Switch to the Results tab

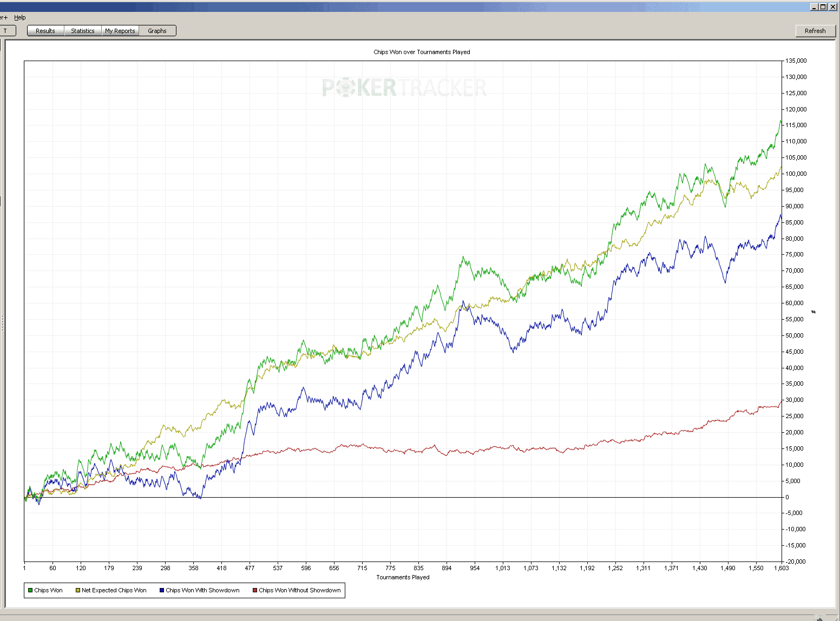tap(45, 31)
